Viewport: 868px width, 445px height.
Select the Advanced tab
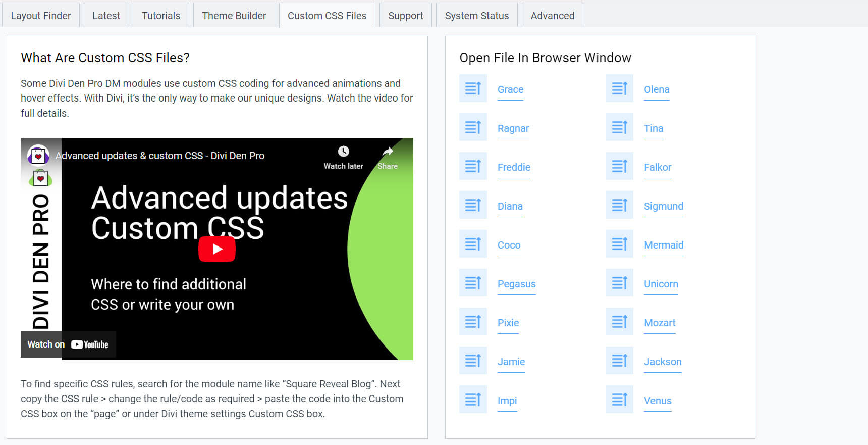pos(552,16)
